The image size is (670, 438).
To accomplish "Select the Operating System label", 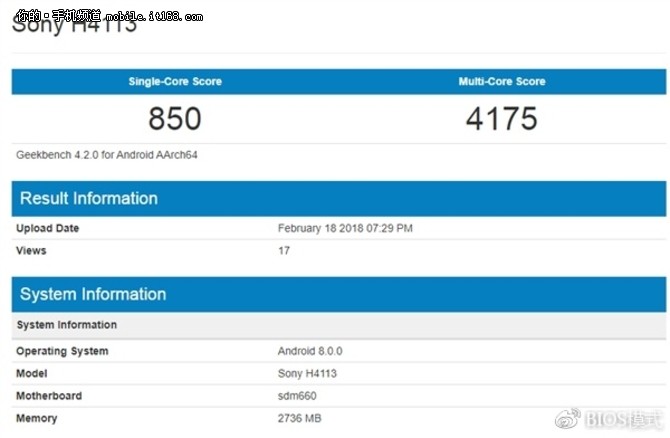I will click(x=62, y=351).
